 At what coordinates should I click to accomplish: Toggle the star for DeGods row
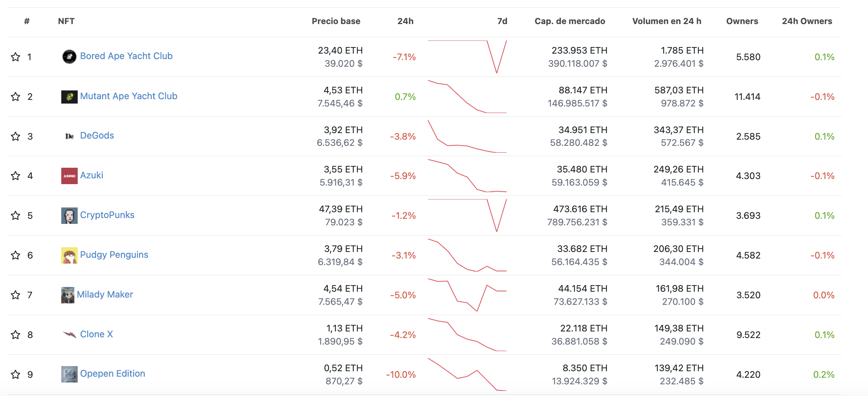[x=16, y=136]
